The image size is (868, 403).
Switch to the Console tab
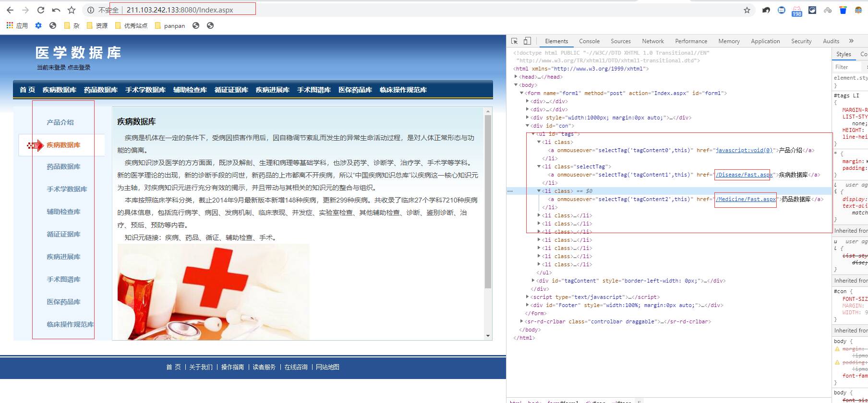[589, 41]
